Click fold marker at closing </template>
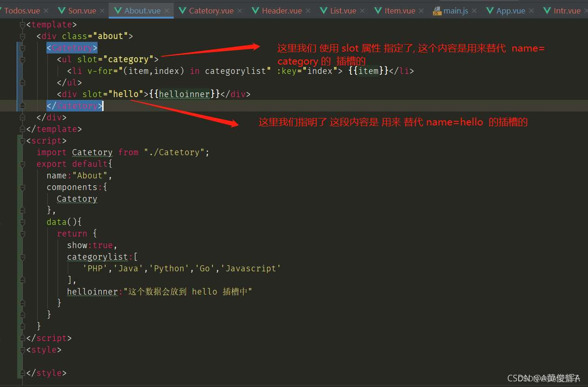 pyautogui.click(x=22, y=129)
